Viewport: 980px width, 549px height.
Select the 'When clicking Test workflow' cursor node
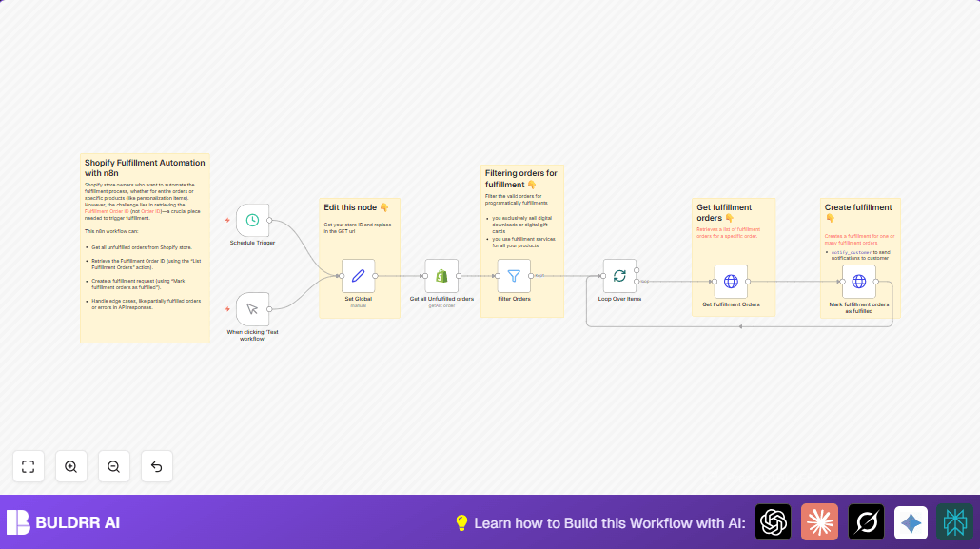click(x=252, y=309)
